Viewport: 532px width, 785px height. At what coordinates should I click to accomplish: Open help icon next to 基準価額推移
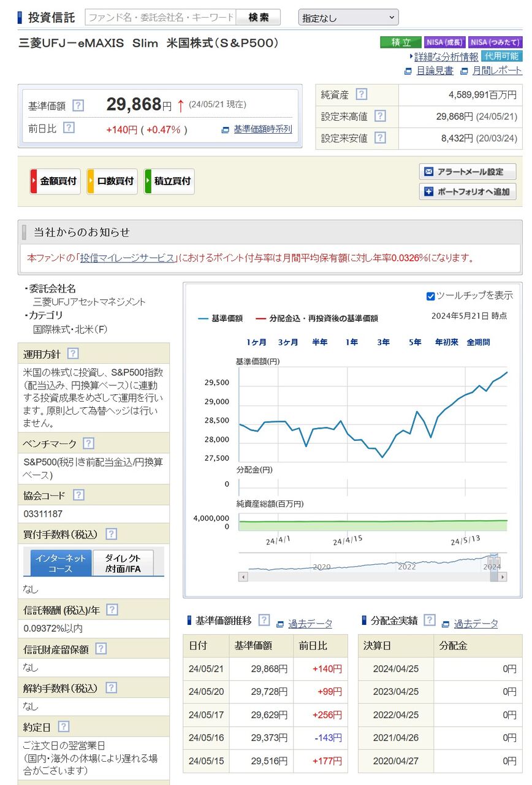(264, 620)
